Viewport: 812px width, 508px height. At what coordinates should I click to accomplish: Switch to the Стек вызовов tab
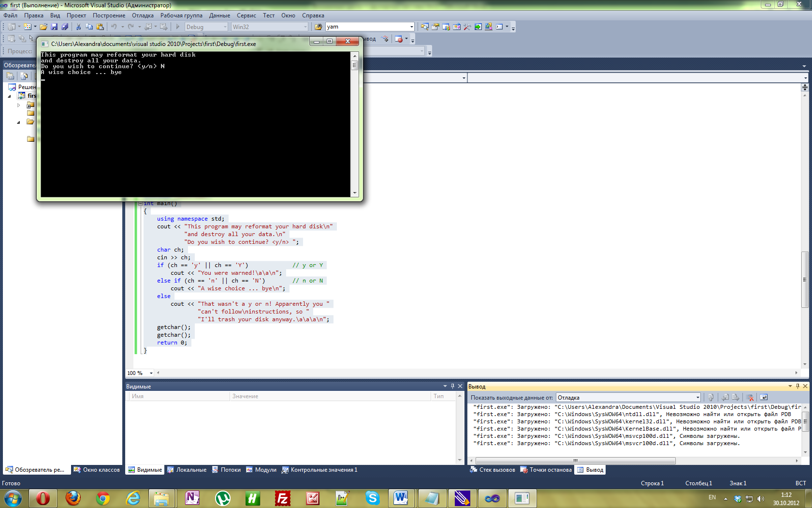tap(493, 470)
